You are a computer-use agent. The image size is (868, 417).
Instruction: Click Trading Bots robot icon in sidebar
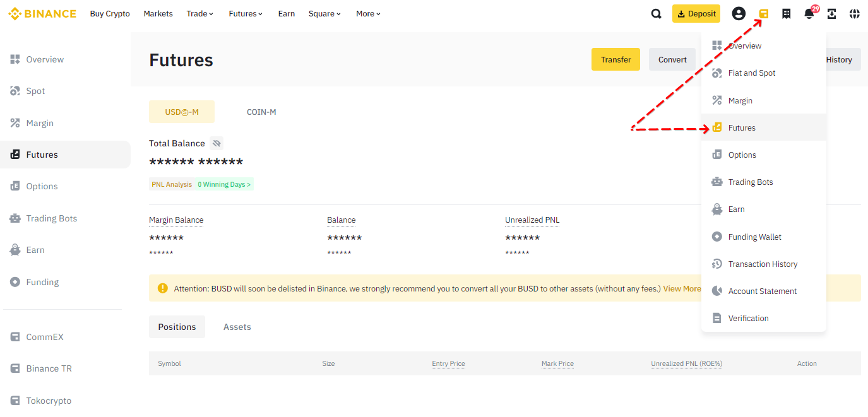[15, 218]
